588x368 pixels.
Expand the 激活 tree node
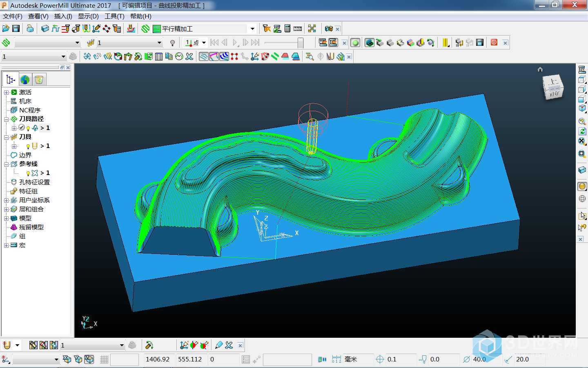pyautogui.click(x=6, y=92)
